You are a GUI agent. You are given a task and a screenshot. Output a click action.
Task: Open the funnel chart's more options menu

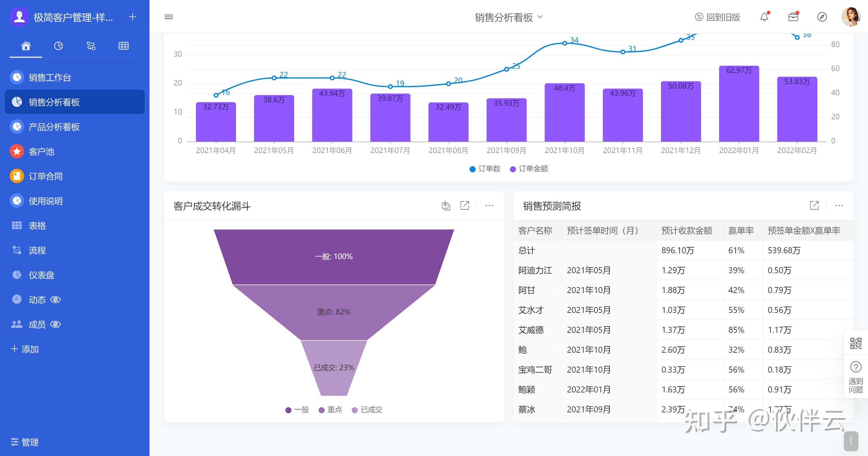pos(489,205)
